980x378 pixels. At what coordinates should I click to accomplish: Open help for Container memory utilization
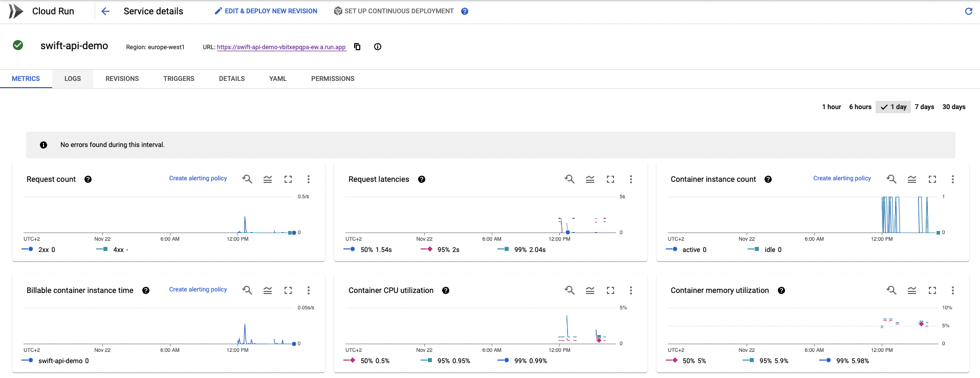tap(781, 290)
